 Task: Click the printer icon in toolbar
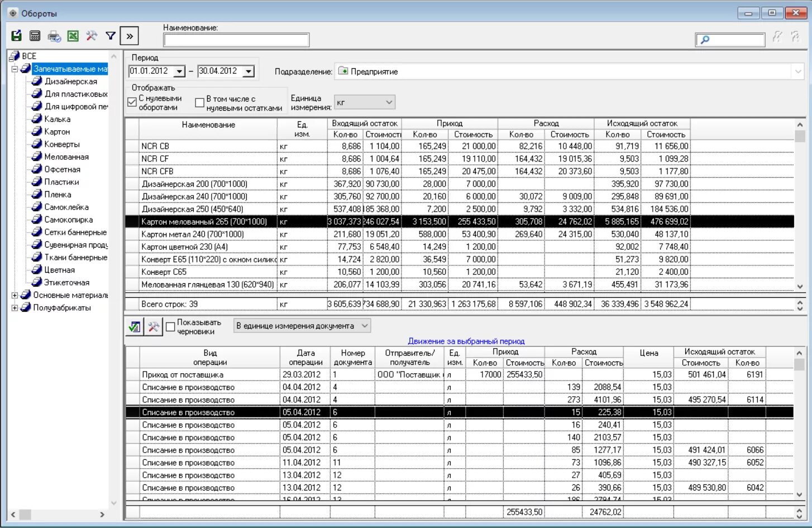pyautogui.click(x=54, y=36)
